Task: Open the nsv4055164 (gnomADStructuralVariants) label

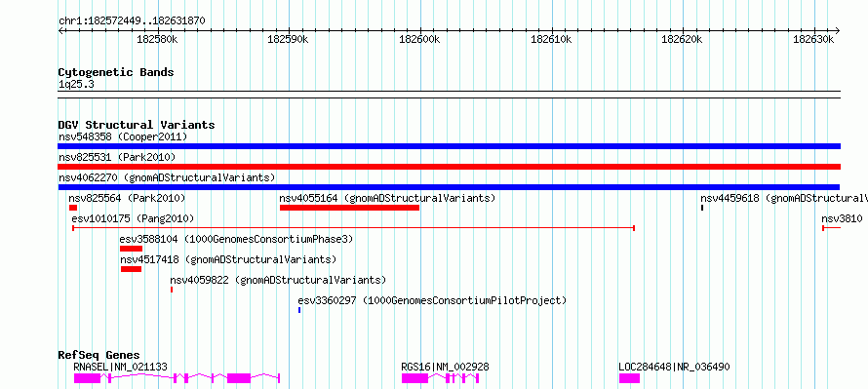Action: (x=387, y=198)
